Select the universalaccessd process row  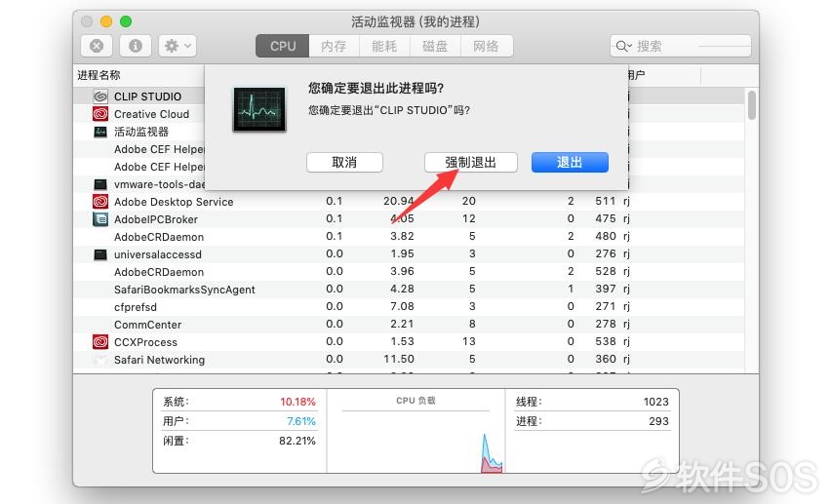[x=408, y=253]
